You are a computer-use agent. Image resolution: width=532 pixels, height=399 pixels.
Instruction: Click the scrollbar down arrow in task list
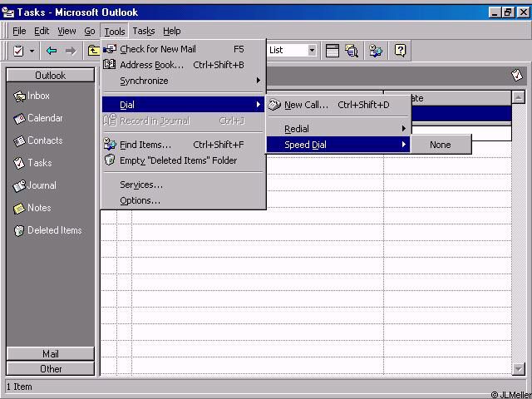(x=520, y=369)
